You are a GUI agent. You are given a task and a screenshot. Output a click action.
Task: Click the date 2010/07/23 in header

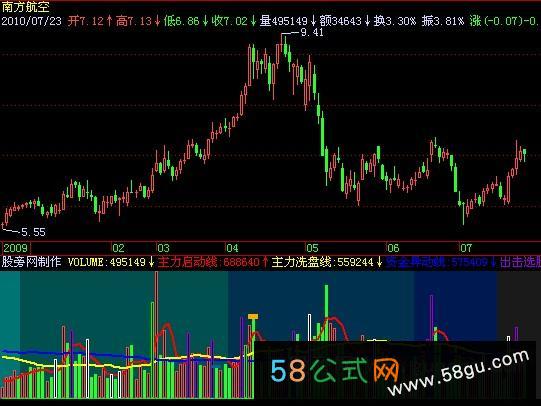(x=31, y=21)
